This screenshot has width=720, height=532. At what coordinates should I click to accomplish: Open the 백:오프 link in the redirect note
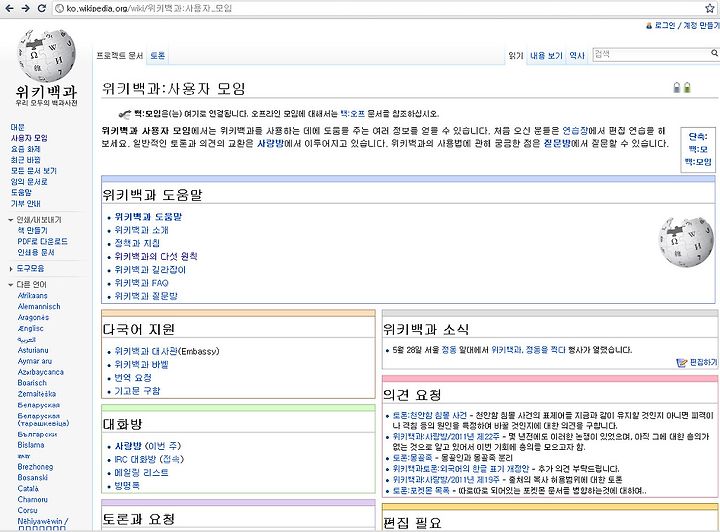click(x=352, y=114)
